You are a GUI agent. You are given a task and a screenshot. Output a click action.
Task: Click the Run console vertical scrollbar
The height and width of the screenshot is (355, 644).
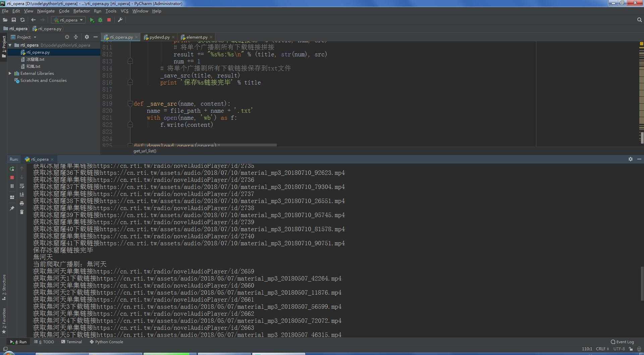tap(642, 284)
